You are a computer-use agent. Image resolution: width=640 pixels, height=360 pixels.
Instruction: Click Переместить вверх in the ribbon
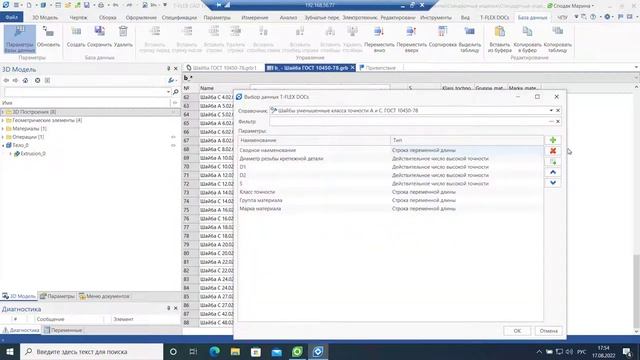pos(411,39)
